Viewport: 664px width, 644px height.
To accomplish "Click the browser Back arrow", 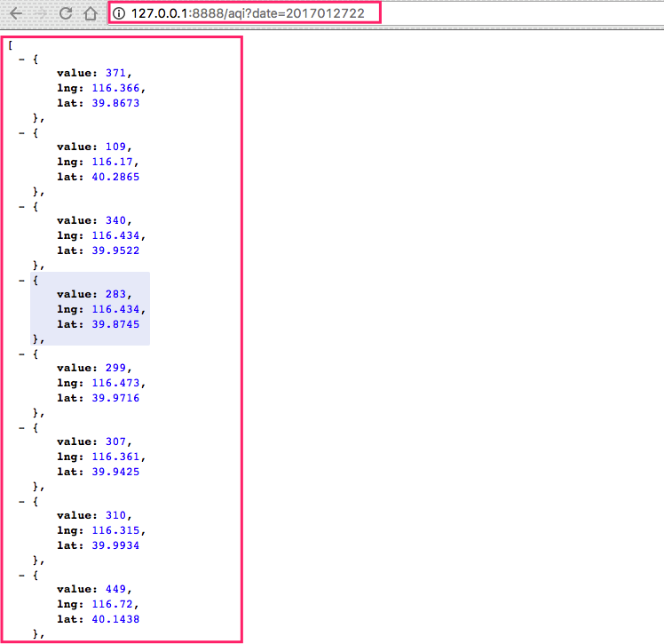I will tap(16, 13).
